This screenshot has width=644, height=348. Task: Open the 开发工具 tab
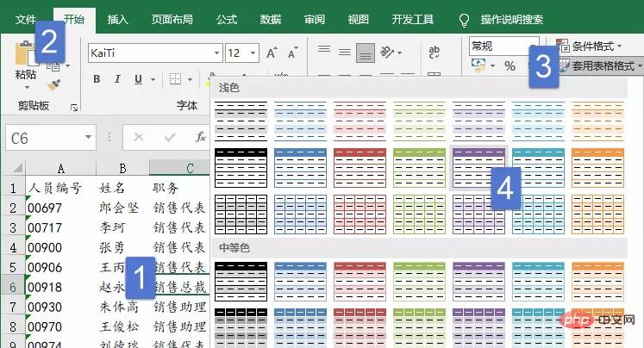pos(412,19)
